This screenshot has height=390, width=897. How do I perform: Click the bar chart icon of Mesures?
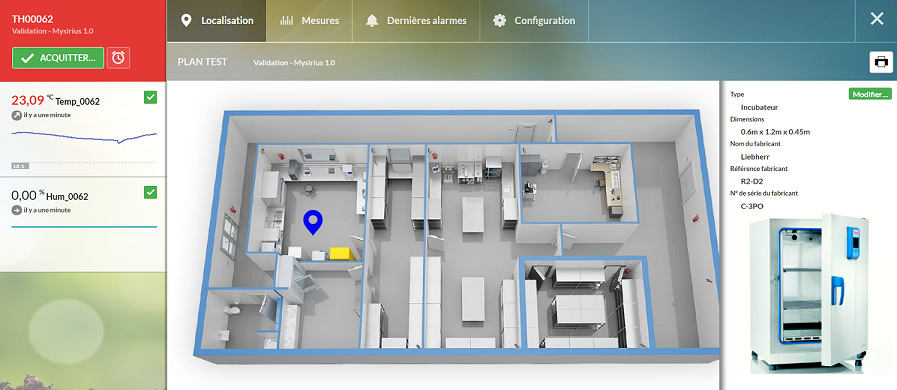[x=287, y=21]
